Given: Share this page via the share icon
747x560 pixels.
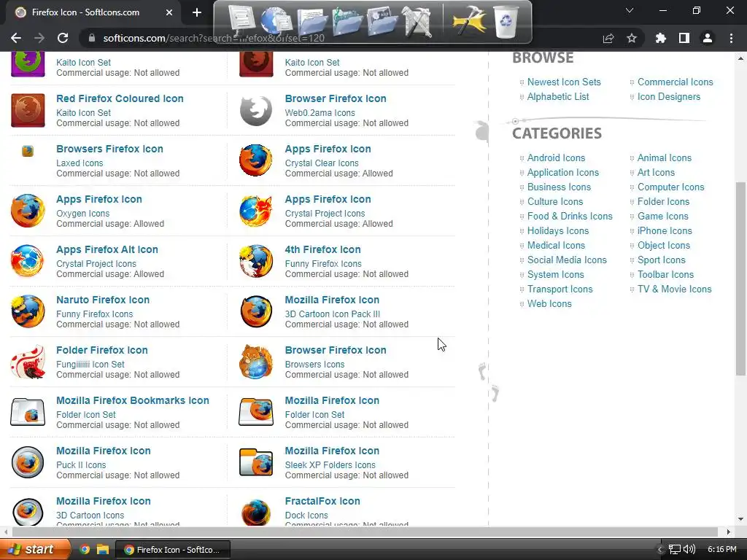Looking at the screenshot, I should click(x=608, y=38).
